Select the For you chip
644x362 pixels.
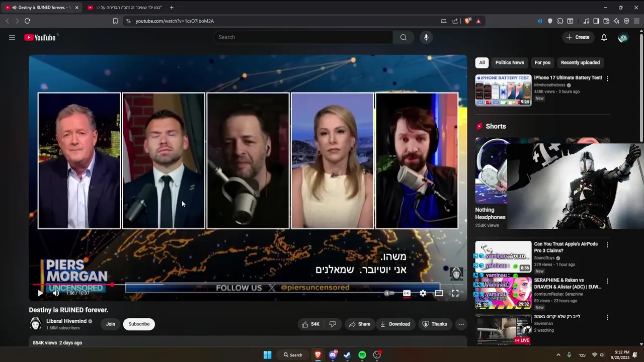click(542, 63)
